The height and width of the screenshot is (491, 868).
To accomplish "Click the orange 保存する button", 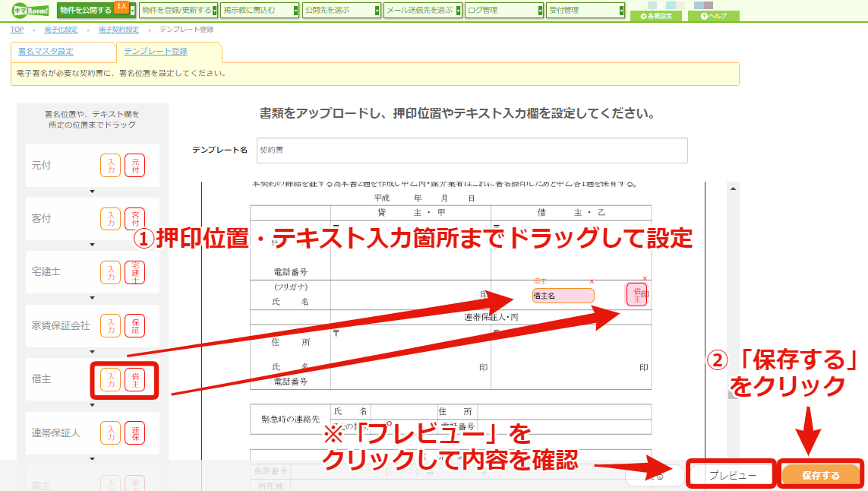I will (x=820, y=475).
